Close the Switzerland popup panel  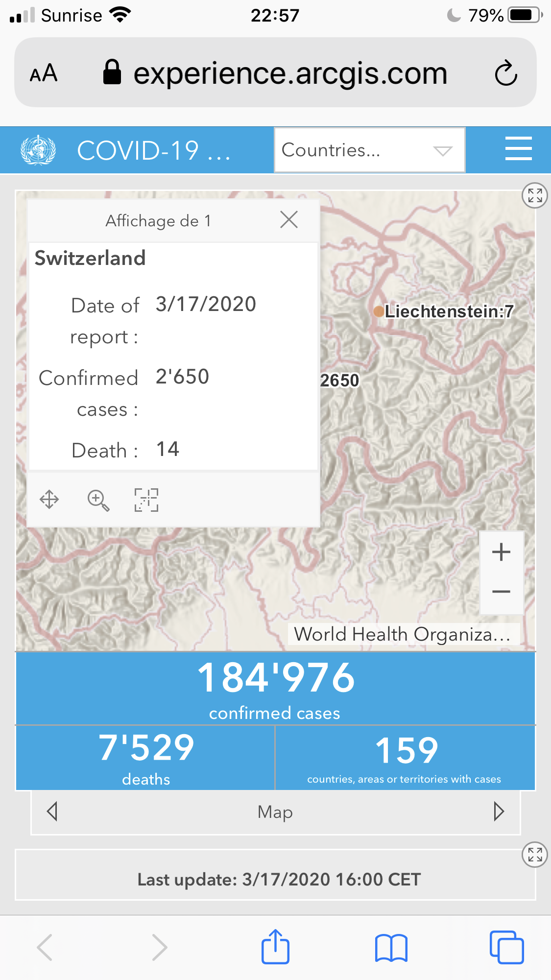(x=289, y=220)
